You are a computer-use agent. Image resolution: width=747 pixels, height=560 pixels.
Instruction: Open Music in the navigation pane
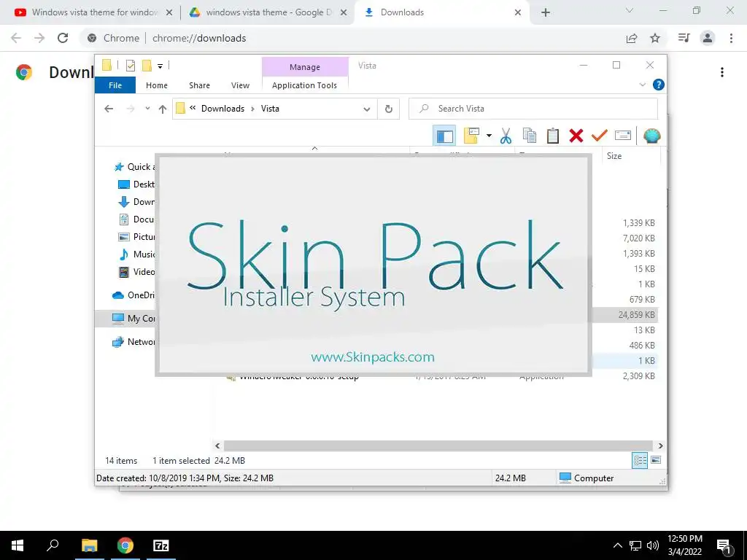click(136, 254)
